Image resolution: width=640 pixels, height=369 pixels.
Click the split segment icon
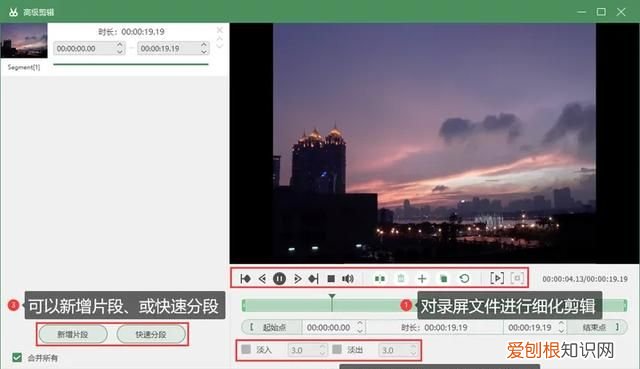380,279
